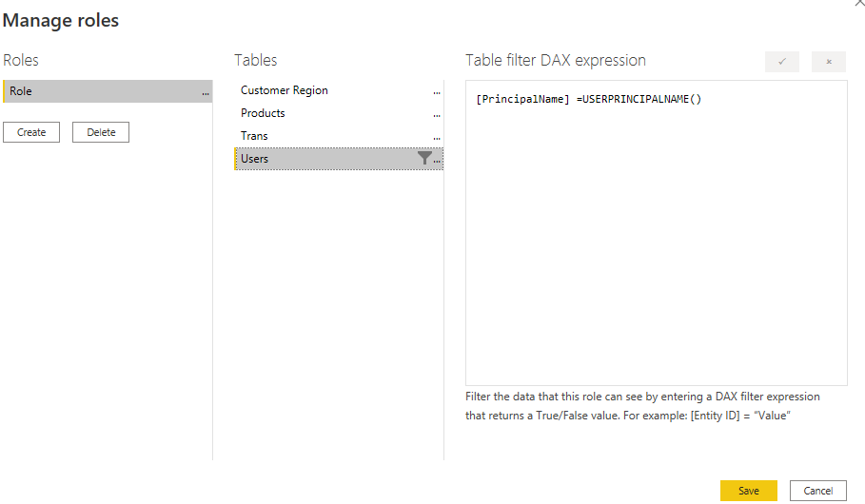Viewport: 865px width, 504px height.
Task: Click the filter funnel icon on Users
Action: pyautogui.click(x=424, y=158)
